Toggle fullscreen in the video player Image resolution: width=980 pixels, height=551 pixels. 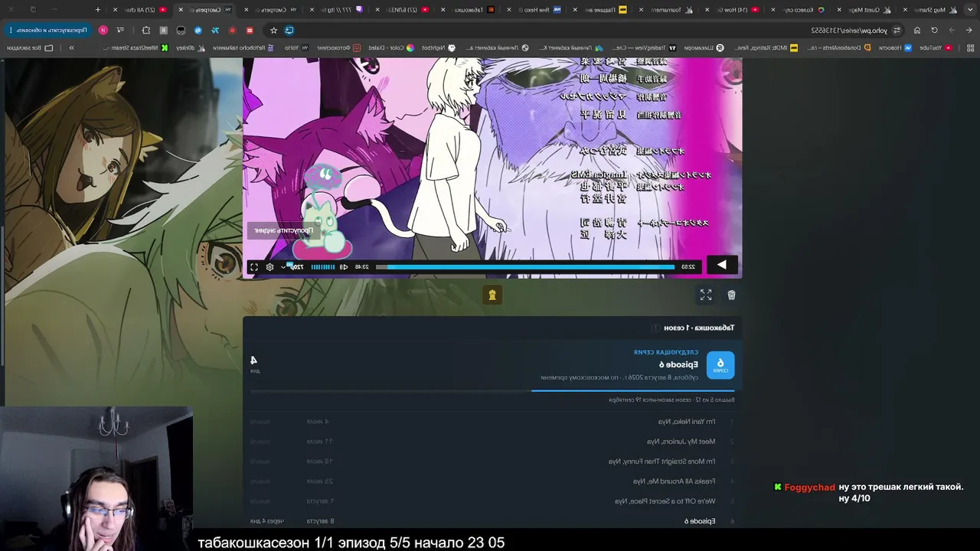click(253, 267)
